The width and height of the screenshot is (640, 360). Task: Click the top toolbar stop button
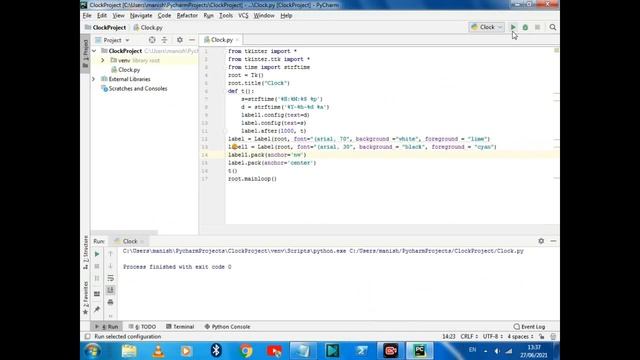(538, 27)
